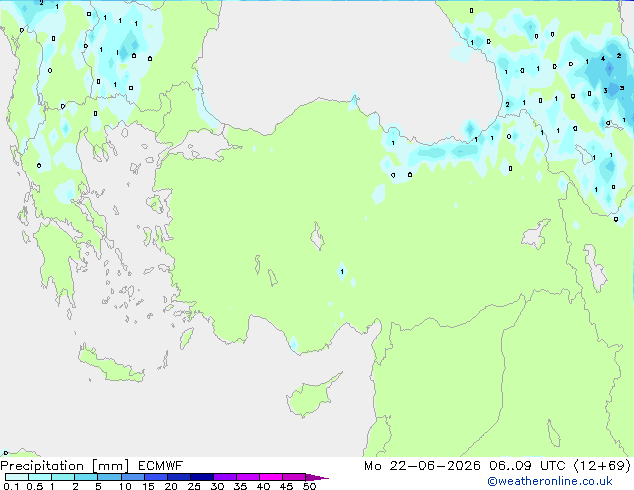Click the 30–35 mm purple legend swatch
Image resolution: width=634 pixels, height=490 pixels.
click(x=225, y=477)
